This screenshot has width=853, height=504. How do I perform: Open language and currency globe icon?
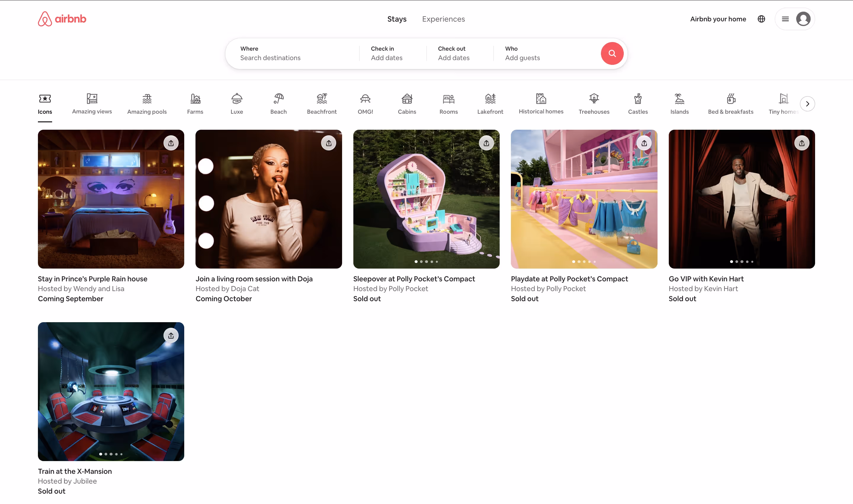tap(761, 19)
